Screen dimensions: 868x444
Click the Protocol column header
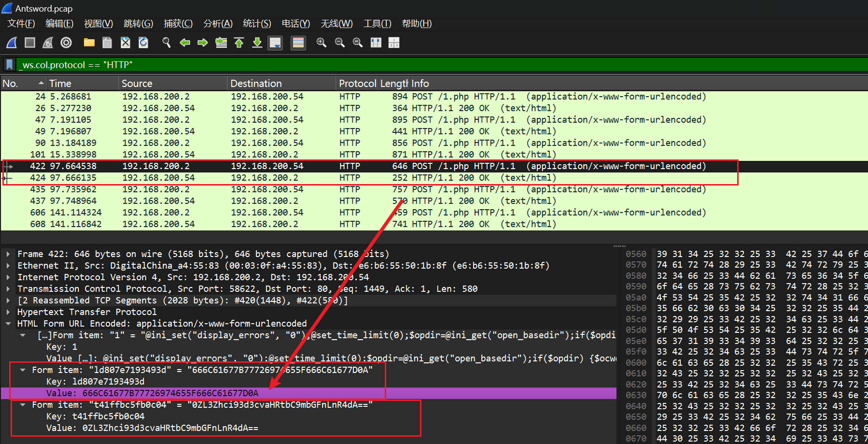tap(357, 84)
